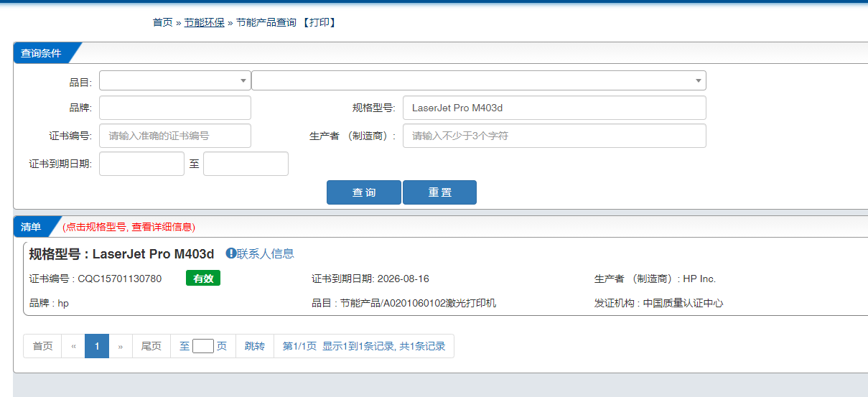Click the » next page arrow
This screenshot has height=397, width=868.
pyautogui.click(x=121, y=346)
